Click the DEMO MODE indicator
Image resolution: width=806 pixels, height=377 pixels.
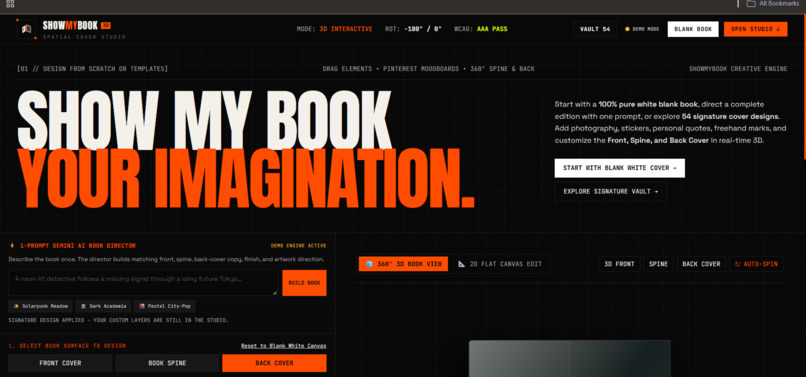[642, 29]
